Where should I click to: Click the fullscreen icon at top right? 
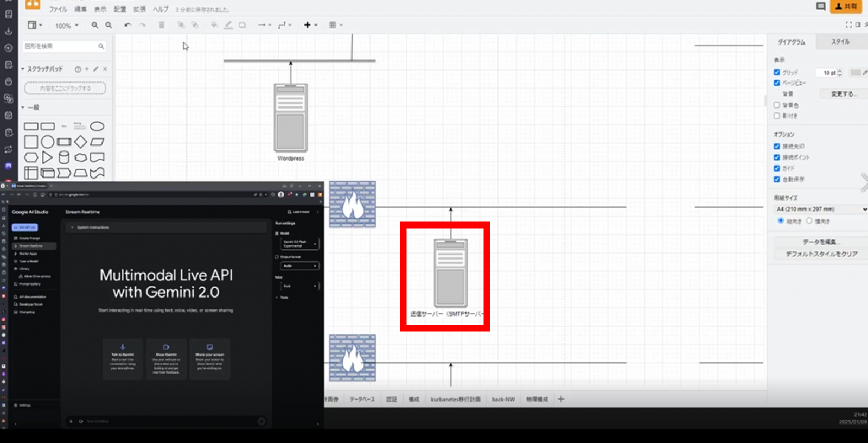848,25
